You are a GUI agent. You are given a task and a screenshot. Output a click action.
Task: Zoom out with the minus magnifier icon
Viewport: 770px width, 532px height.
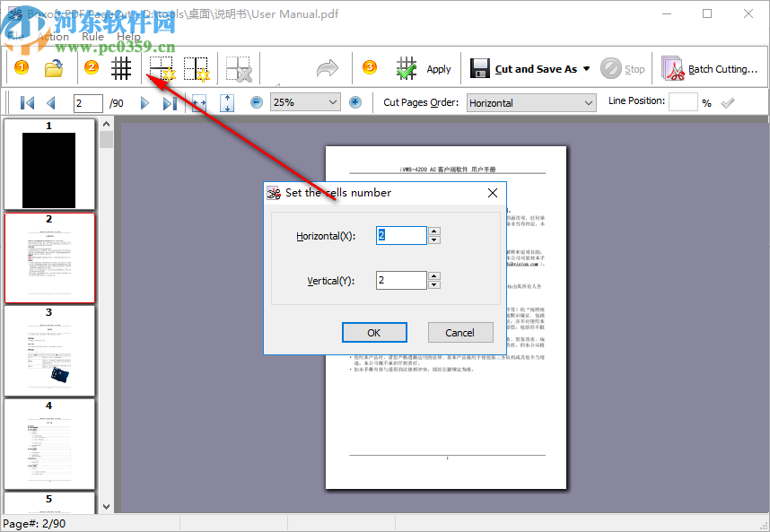[256, 101]
